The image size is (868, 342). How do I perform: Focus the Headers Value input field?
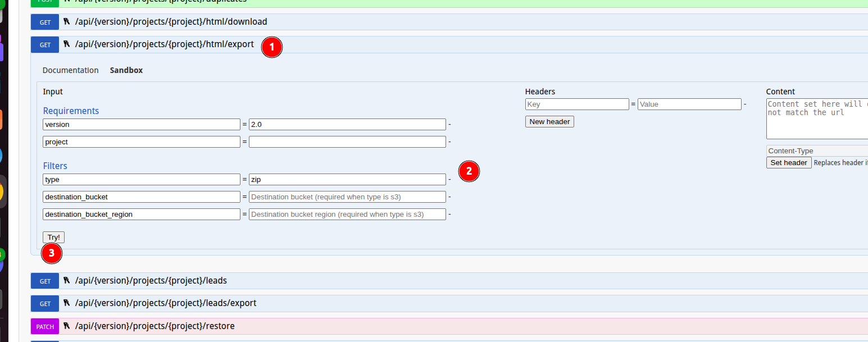click(x=689, y=104)
